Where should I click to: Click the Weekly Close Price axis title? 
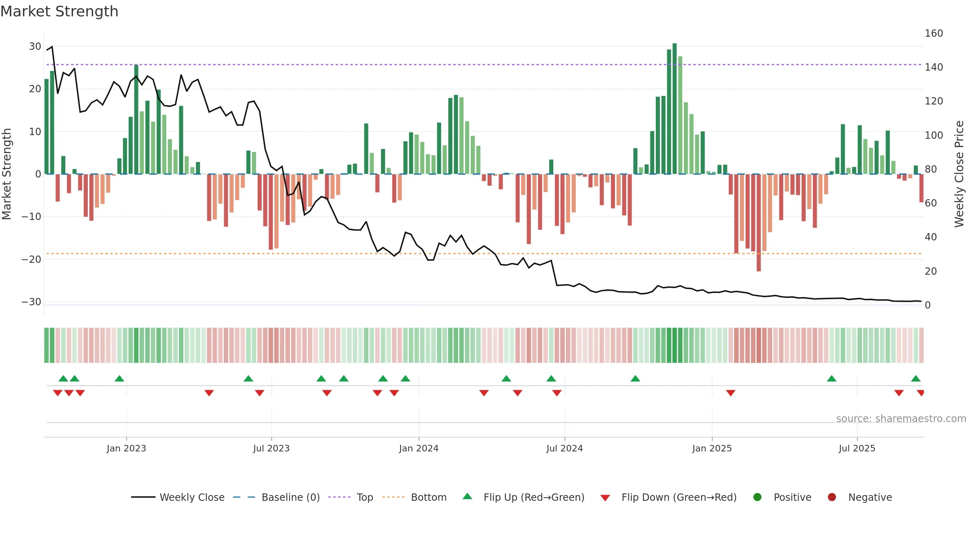coord(960,174)
